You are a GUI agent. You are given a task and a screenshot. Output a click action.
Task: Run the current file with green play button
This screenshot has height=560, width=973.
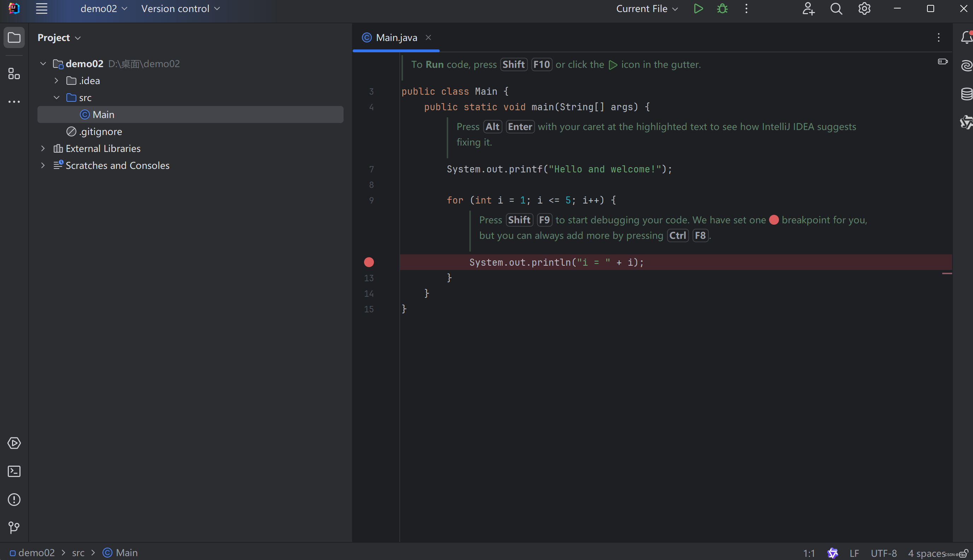(x=698, y=8)
